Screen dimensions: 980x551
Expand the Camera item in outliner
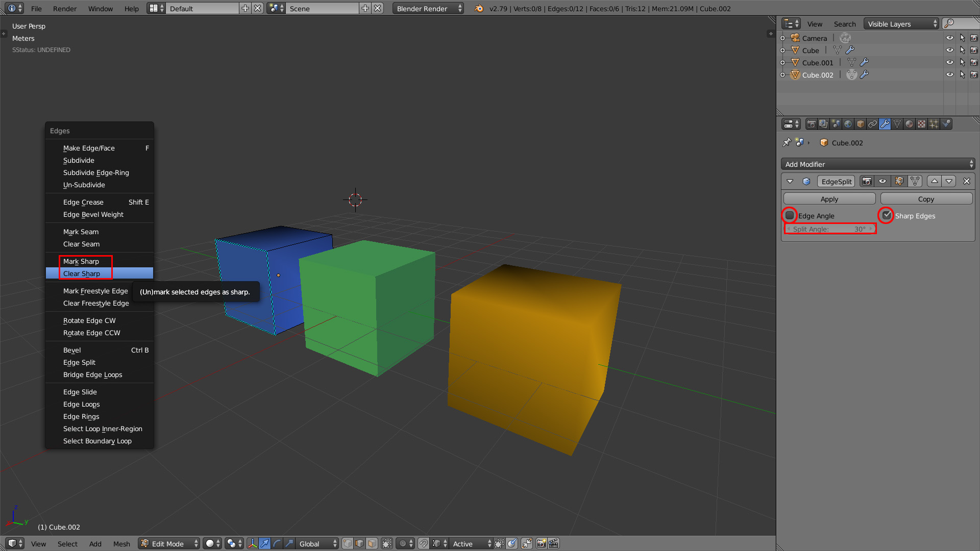(x=782, y=38)
